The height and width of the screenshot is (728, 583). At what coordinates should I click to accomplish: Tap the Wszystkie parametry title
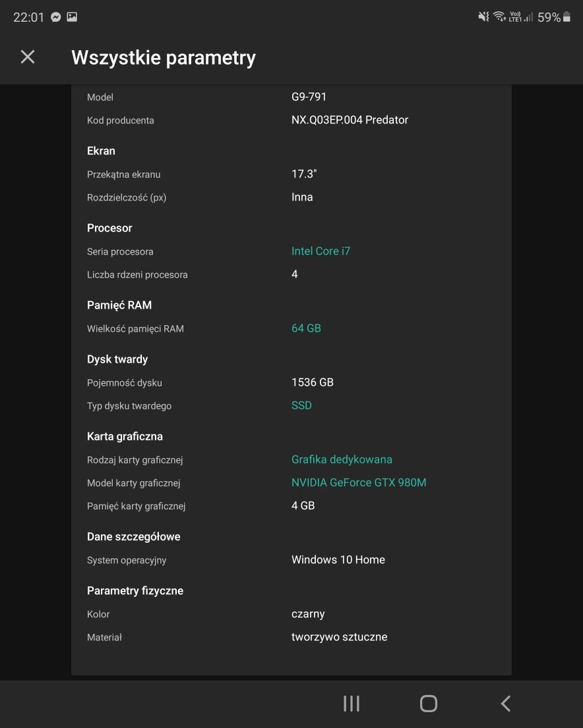[x=164, y=57]
